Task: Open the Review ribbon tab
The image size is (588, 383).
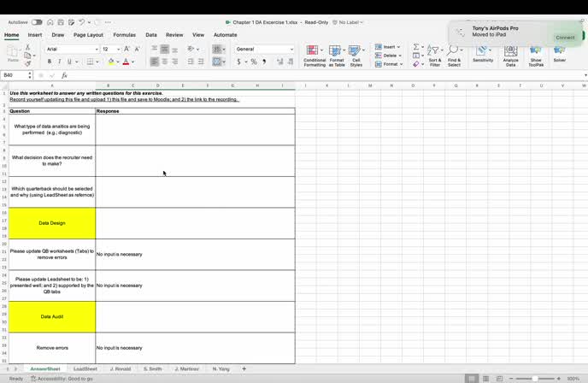Action: 174,35
